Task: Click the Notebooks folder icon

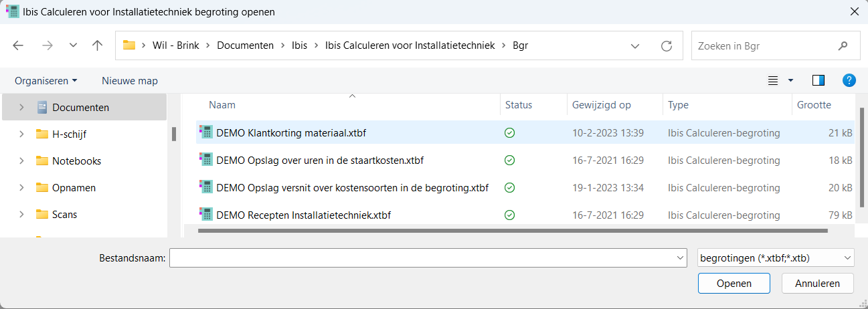Action: (41, 161)
